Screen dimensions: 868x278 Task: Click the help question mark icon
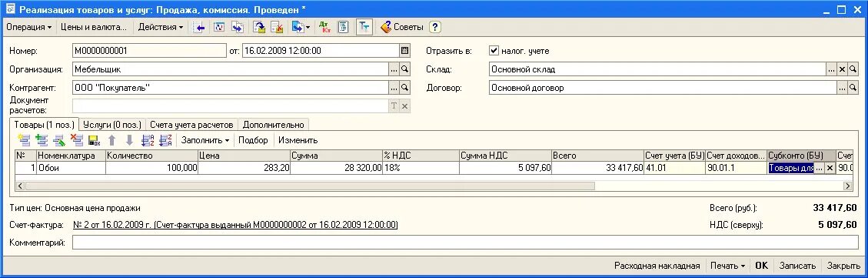(435, 27)
